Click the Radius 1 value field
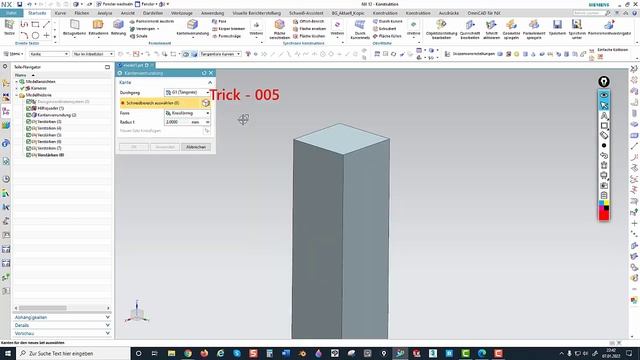The height and width of the screenshot is (360, 640). [178, 122]
